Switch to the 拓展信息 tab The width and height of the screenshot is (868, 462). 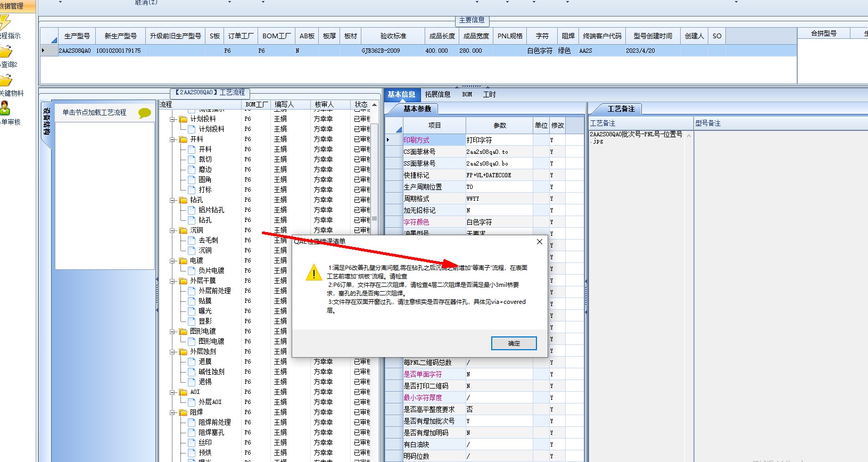[x=438, y=95]
